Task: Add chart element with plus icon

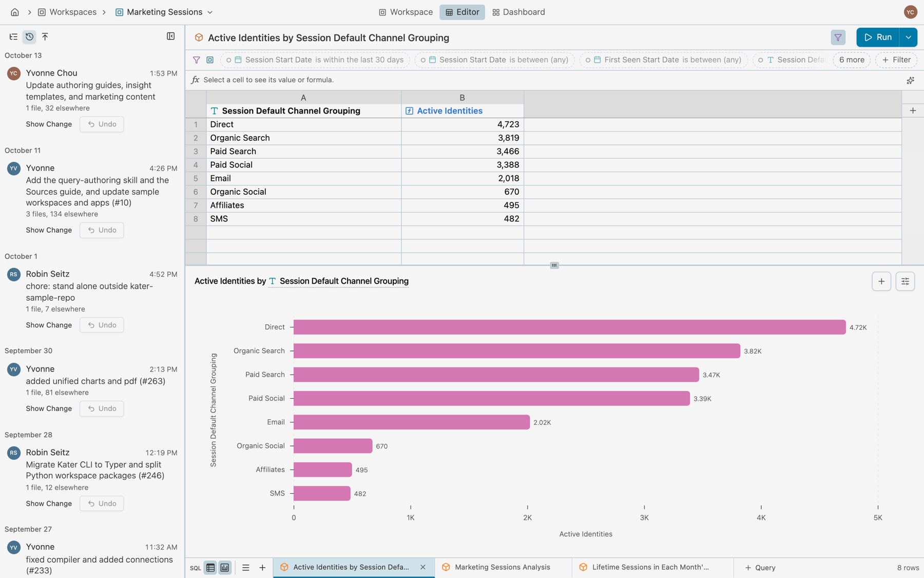Action: point(881,282)
